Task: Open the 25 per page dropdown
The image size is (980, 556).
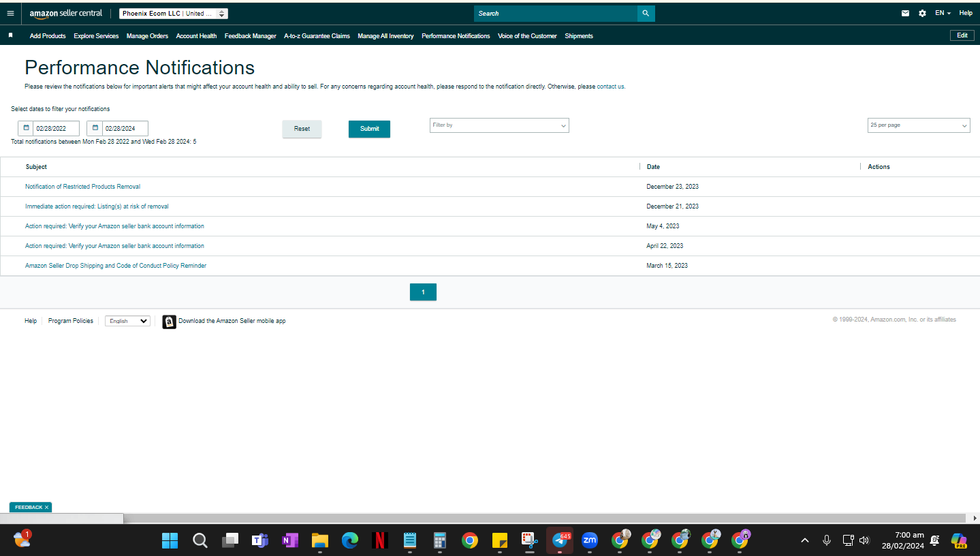Action: point(919,125)
